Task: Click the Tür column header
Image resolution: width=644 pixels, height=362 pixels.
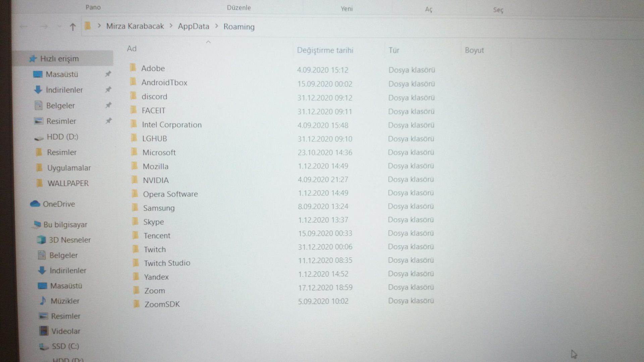Action: [394, 50]
